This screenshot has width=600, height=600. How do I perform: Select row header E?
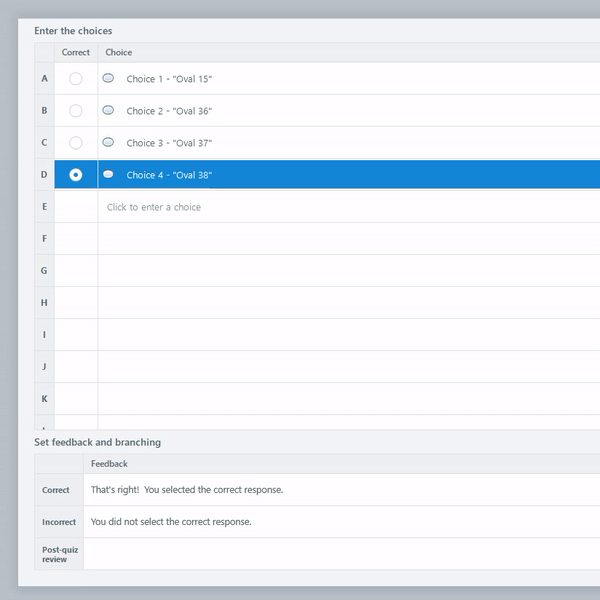click(44, 207)
